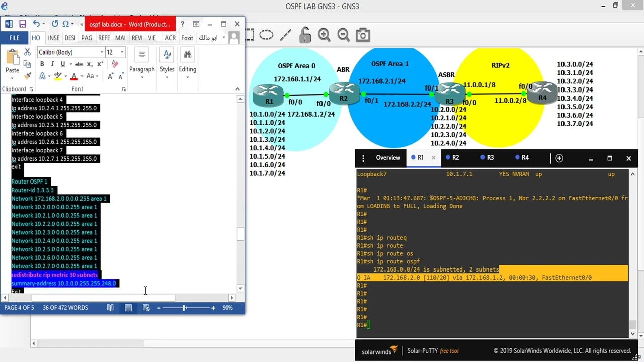Viewport: 644px width, 362px height.
Task: Shrink font size with the smaller A
Action: (121, 76)
